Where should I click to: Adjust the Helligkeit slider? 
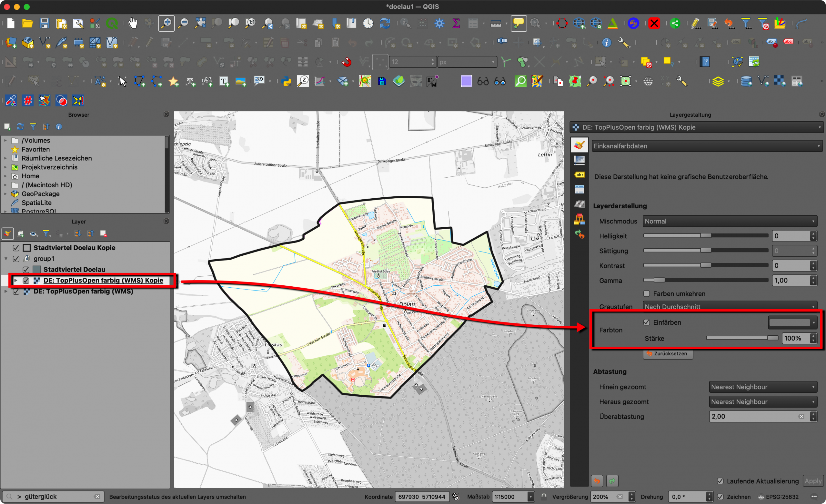(706, 236)
